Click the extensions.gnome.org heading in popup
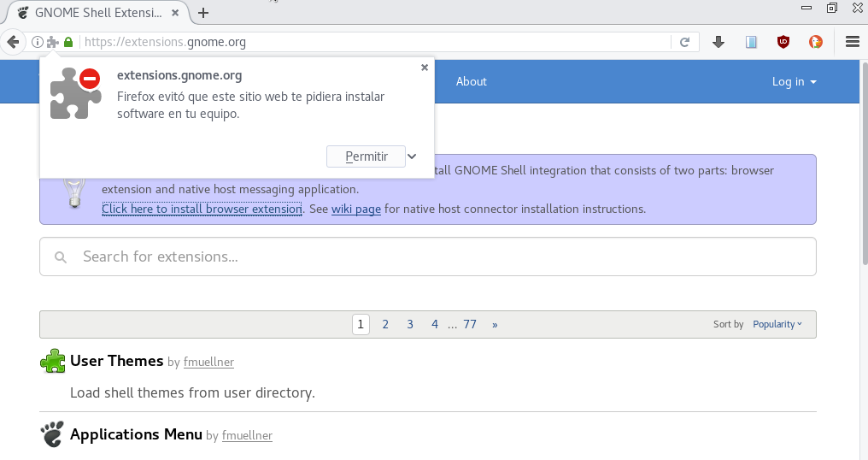Viewport: 868px width, 460px height. coord(179,75)
